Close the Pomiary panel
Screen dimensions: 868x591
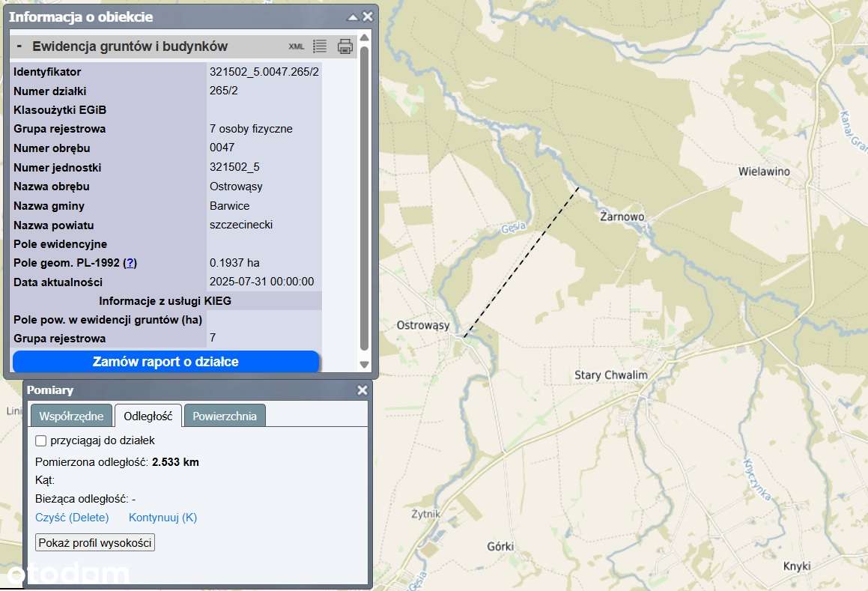click(x=362, y=390)
